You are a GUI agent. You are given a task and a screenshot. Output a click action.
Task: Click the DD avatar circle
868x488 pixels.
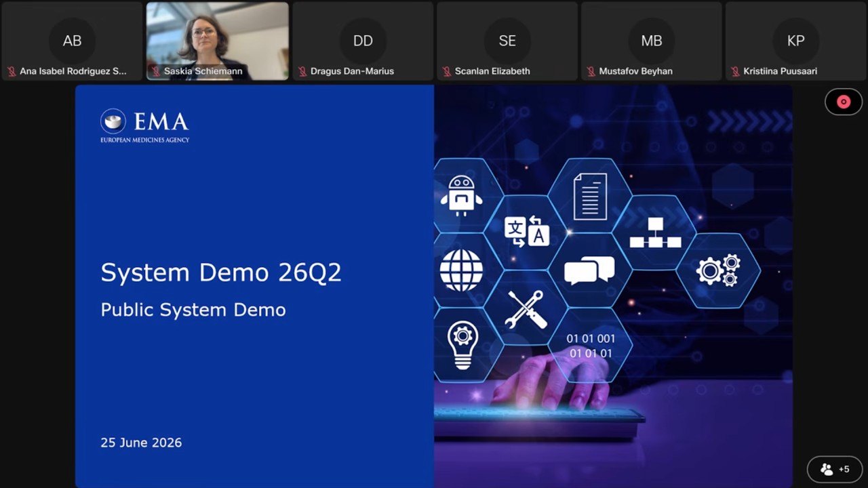tap(363, 41)
